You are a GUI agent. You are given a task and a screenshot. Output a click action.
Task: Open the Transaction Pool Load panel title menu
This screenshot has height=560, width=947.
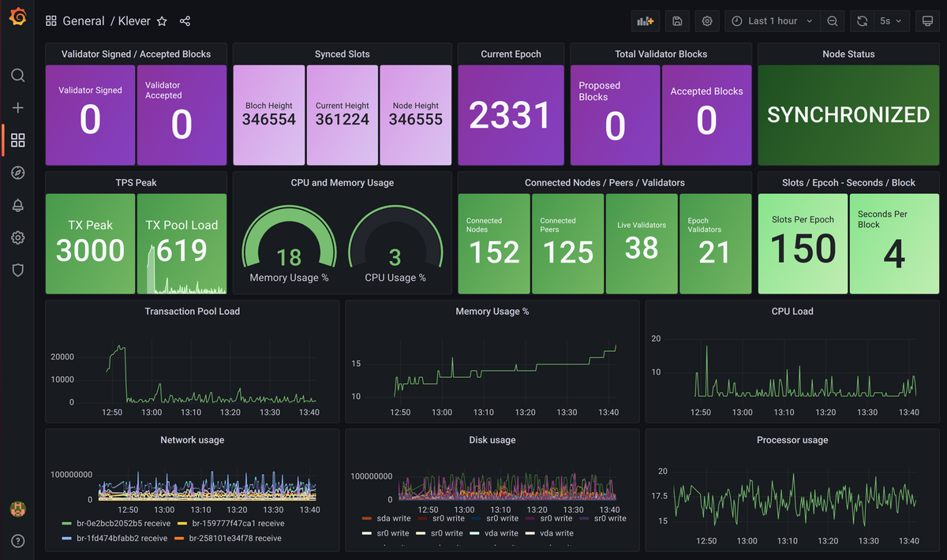coord(193,312)
